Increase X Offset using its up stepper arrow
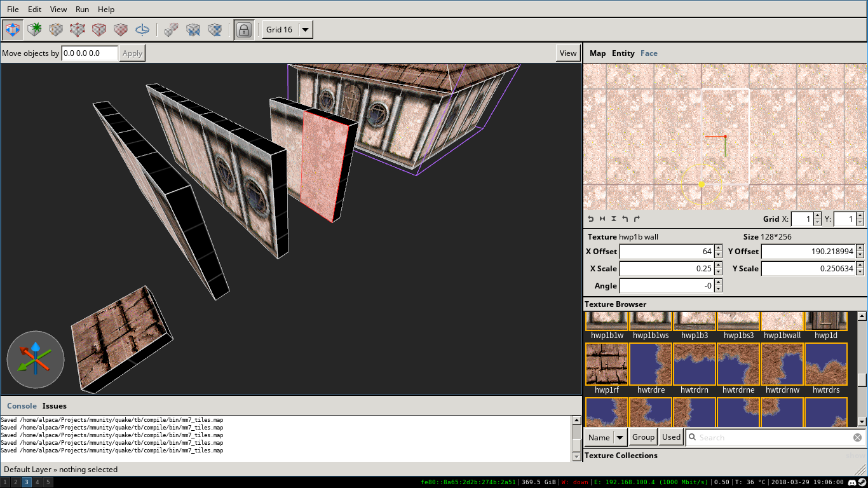 [x=718, y=248]
